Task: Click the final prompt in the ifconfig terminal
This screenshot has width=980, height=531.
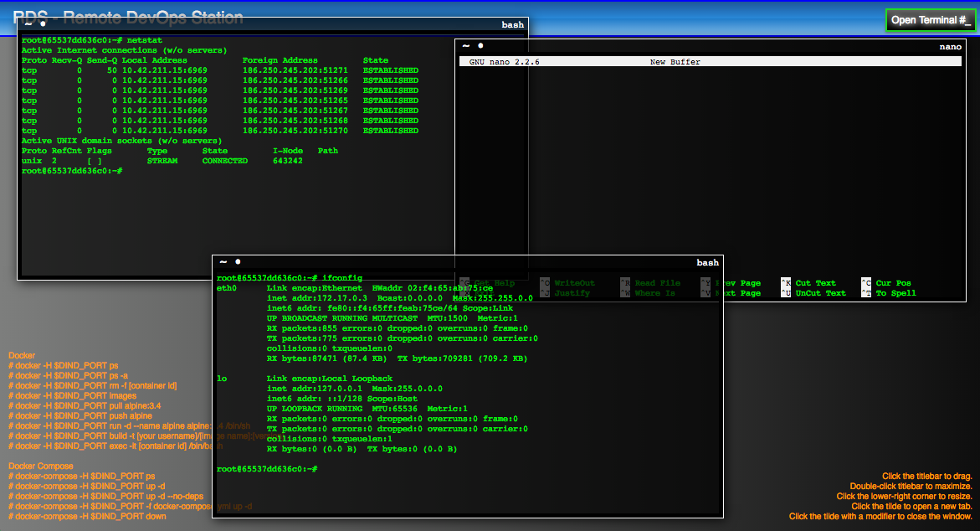Action: (x=267, y=469)
